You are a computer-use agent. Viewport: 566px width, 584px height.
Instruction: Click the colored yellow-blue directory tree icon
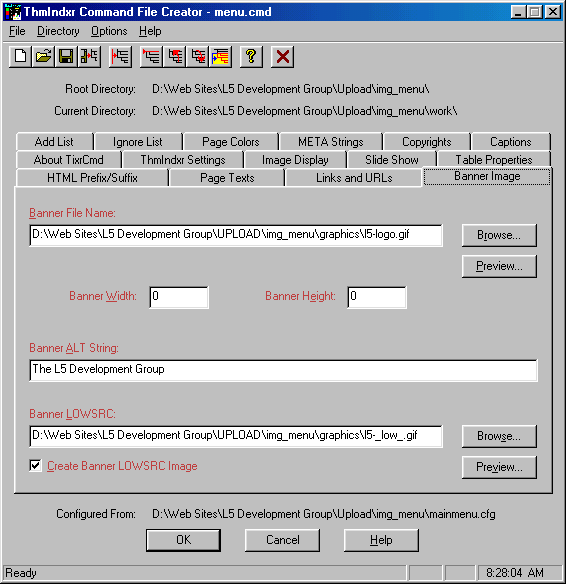[220, 57]
